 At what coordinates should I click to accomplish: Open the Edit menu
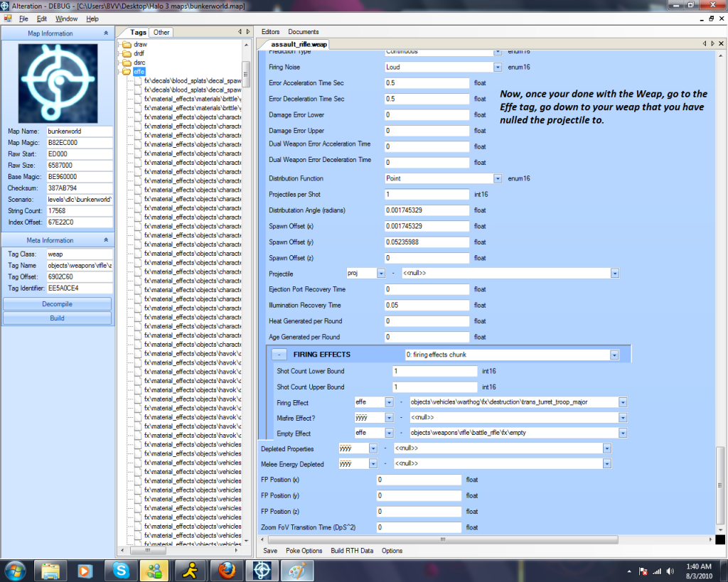[42, 18]
